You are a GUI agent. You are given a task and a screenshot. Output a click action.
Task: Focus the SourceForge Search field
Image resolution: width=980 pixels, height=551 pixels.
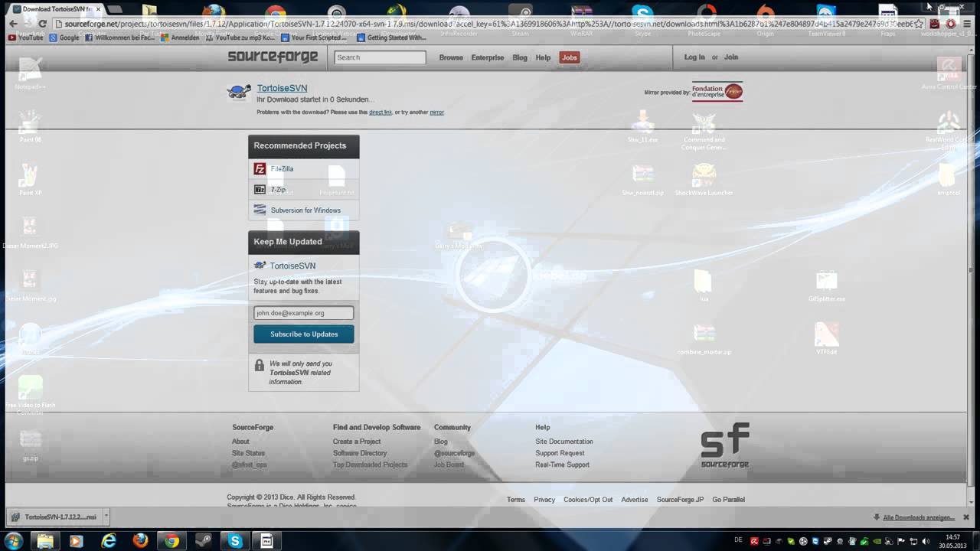tap(380, 57)
